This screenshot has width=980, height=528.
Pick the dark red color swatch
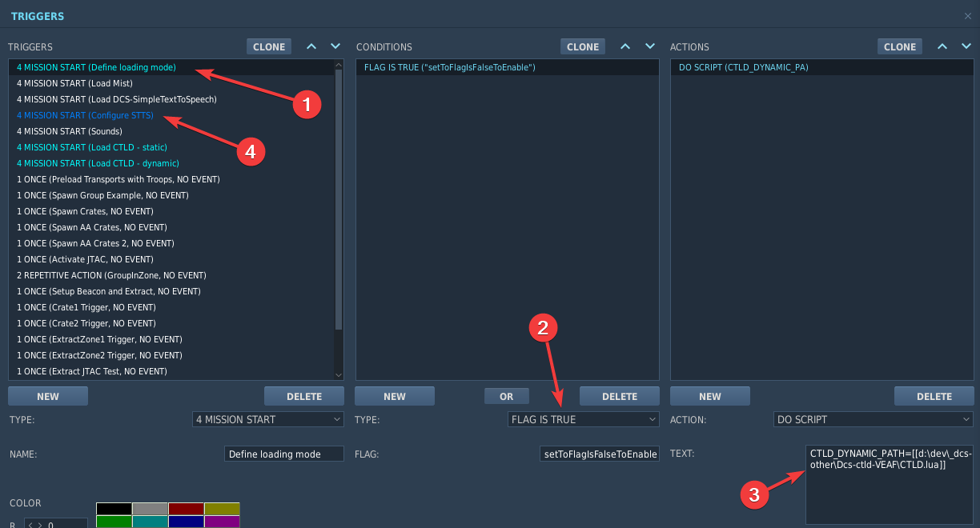[x=186, y=507]
